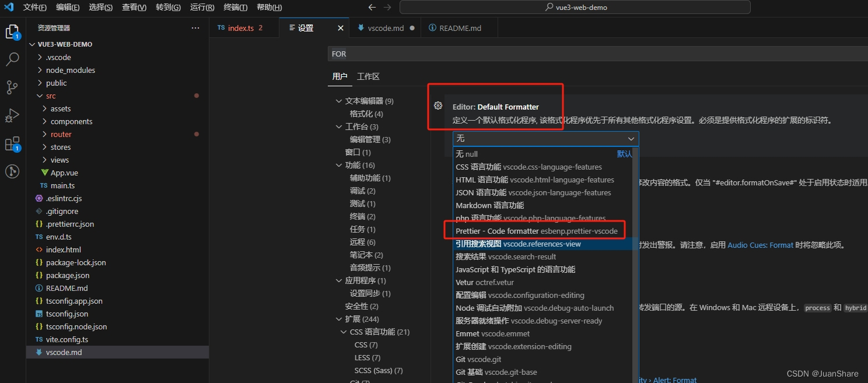Open the Extensions activity bar icon
The height and width of the screenshot is (383, 868).
tap(12, 144)
